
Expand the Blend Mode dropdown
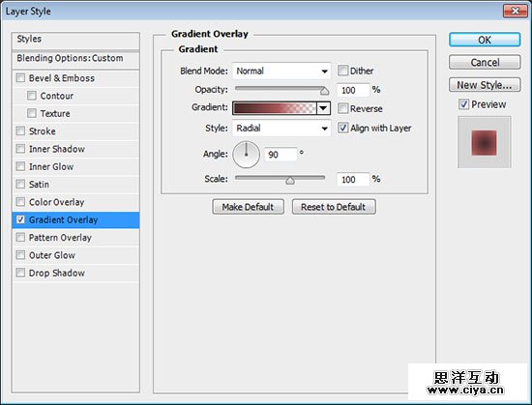281,71
